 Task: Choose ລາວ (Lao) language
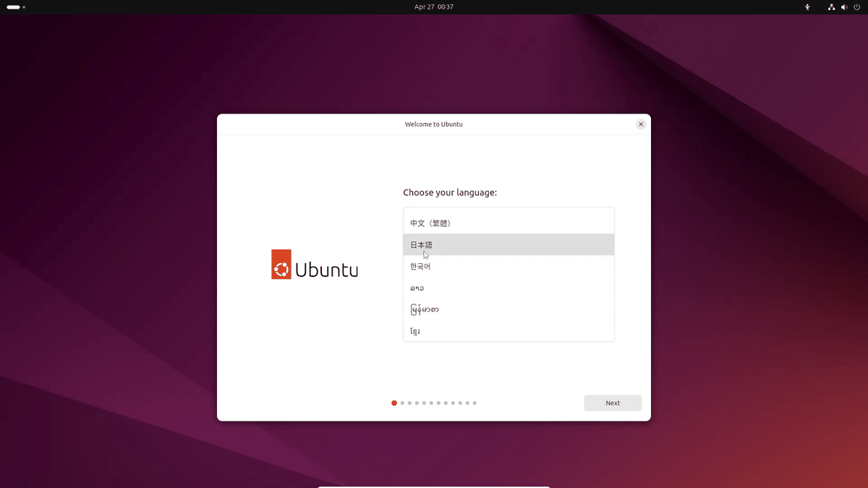pyautogui.click(x=509, y=288)
